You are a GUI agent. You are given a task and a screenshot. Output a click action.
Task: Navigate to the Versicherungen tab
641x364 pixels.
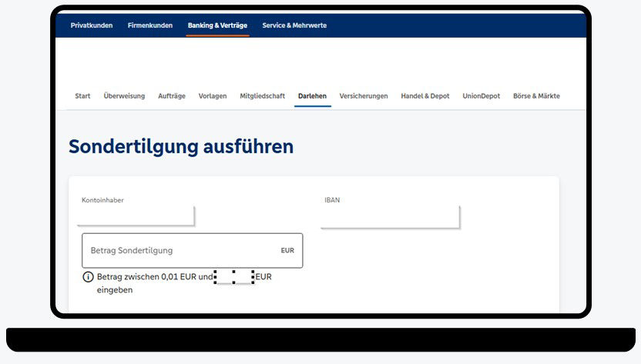[x=364, y=96]
